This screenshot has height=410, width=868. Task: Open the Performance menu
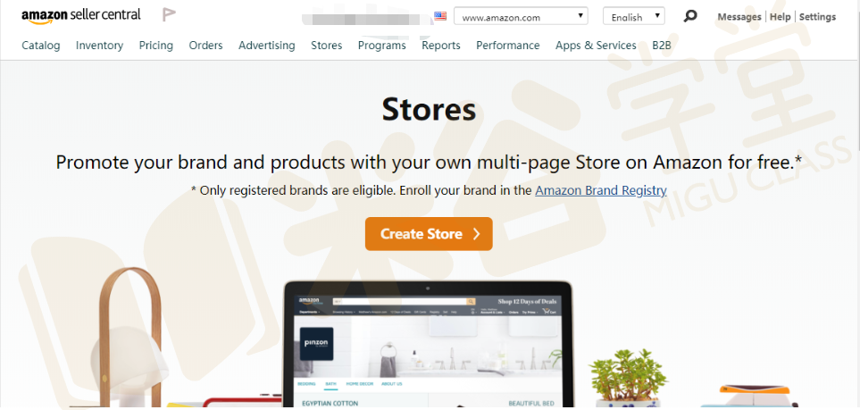coord(508,46)
